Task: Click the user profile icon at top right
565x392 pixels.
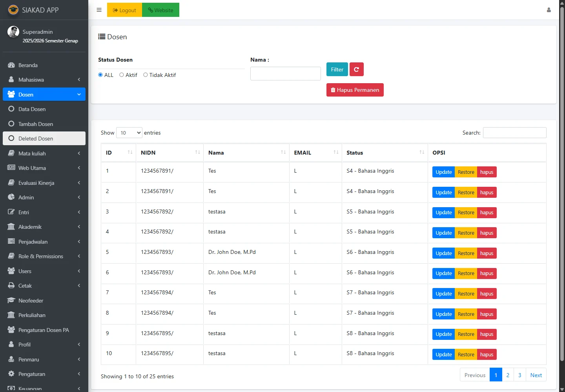Action: point(549,10)
